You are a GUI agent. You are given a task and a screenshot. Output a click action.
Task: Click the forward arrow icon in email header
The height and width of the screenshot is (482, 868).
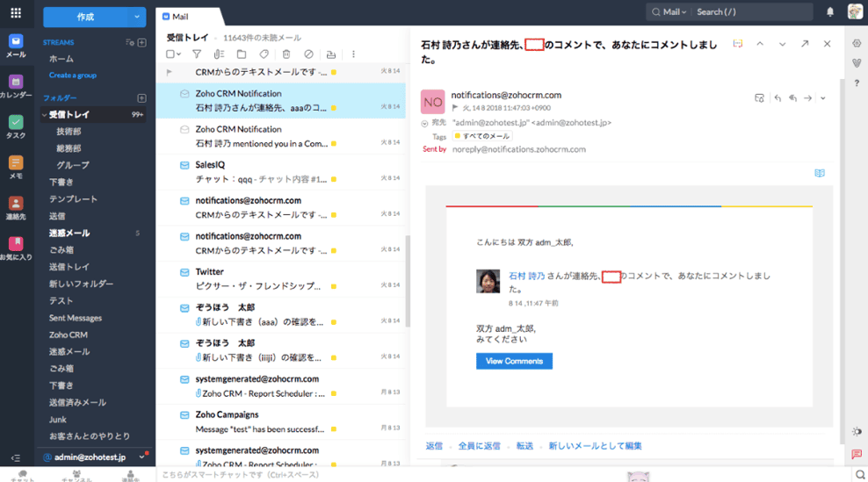coord(807,98)
